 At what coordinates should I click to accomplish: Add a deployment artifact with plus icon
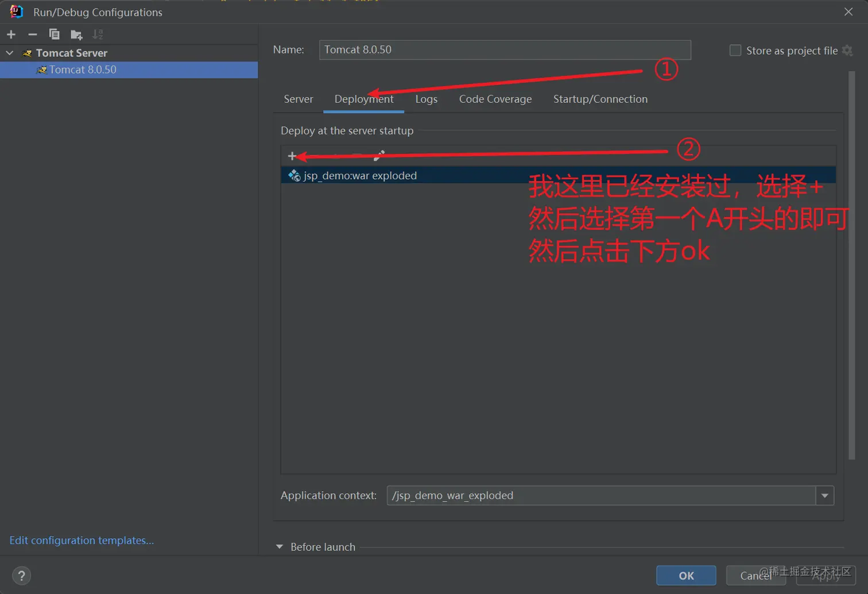coord(292,156)
